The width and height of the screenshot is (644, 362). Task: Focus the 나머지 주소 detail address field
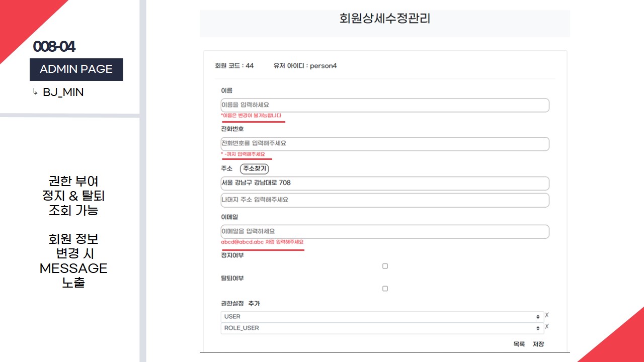[x=384, y=200]
